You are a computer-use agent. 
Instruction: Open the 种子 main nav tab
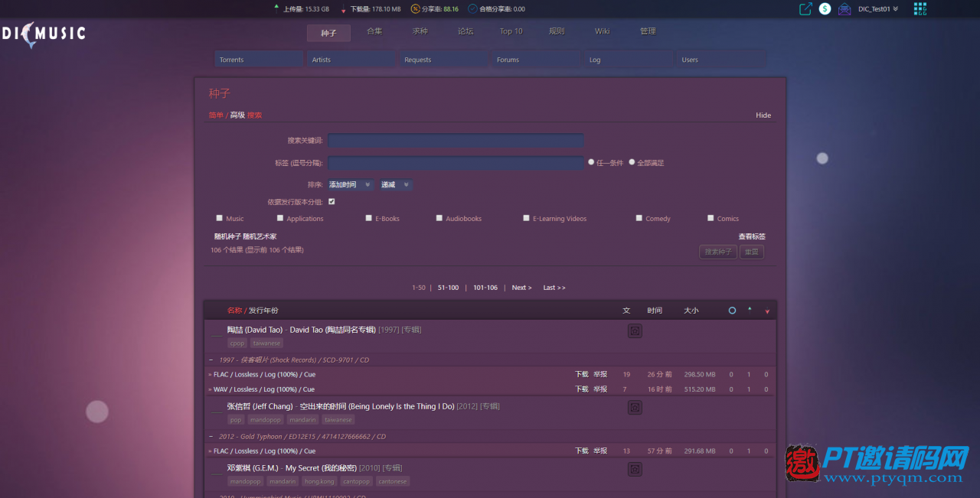tap(328, 33)
